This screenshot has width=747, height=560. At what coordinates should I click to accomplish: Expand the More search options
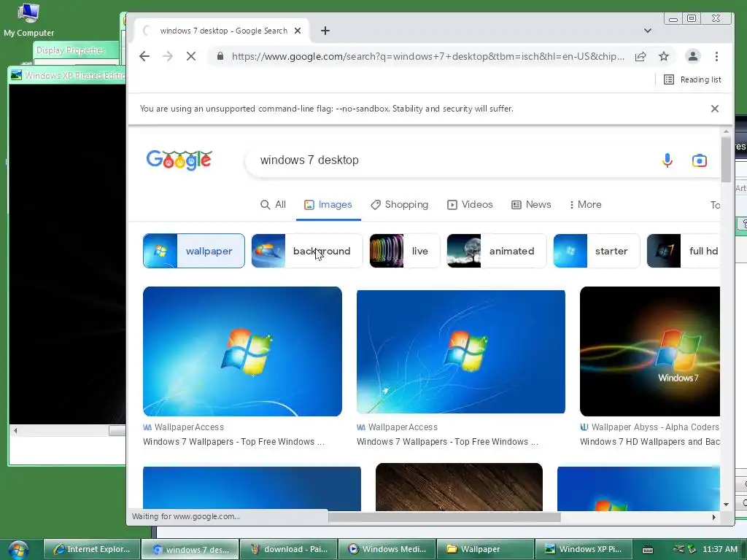point(586,205)
